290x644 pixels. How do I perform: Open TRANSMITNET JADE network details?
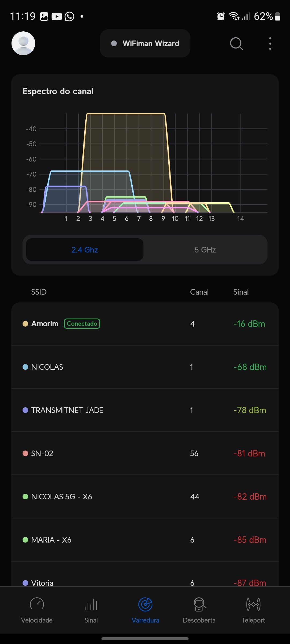(145, 410)
